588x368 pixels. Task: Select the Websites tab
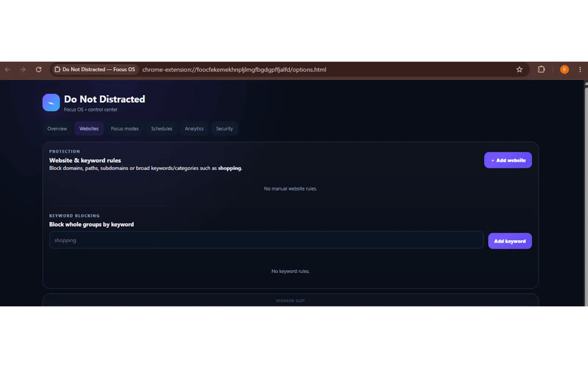tap(89, 129)
